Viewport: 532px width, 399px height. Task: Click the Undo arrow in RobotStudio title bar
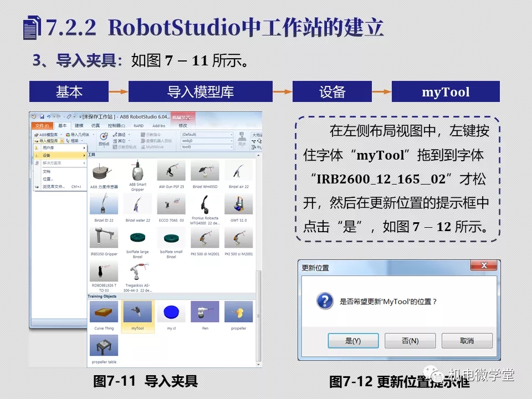(49, 117)
